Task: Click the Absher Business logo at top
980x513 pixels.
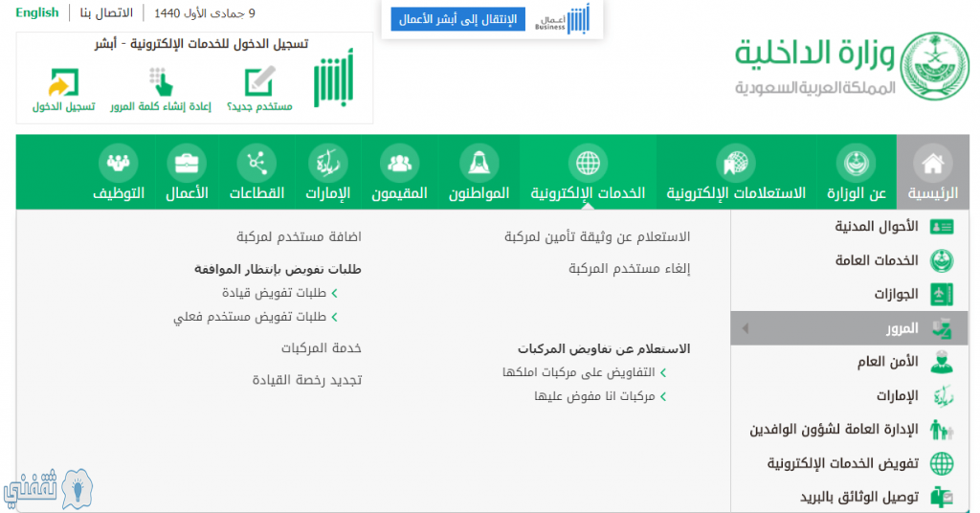Action: pyautogui.click(x=562, y=19)
